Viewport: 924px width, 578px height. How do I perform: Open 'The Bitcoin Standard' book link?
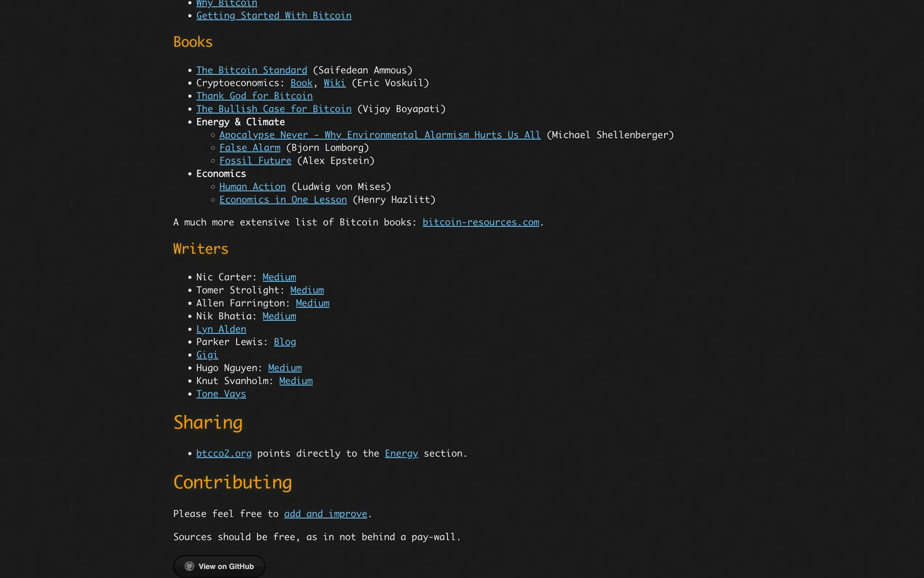252,70
